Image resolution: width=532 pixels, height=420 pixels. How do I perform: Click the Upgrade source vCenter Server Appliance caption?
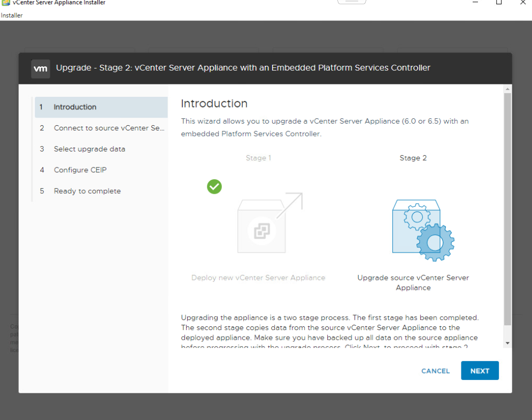coord(413,282)
